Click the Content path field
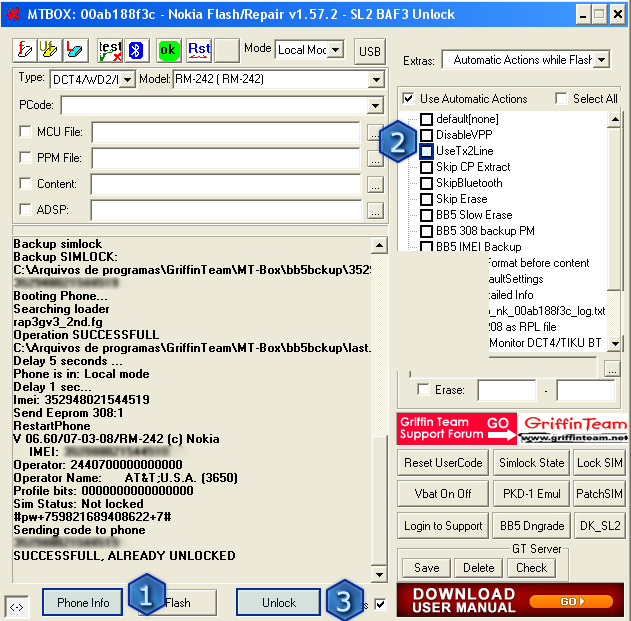The width and height of the screenshot is (631, 621). point(226,184)
